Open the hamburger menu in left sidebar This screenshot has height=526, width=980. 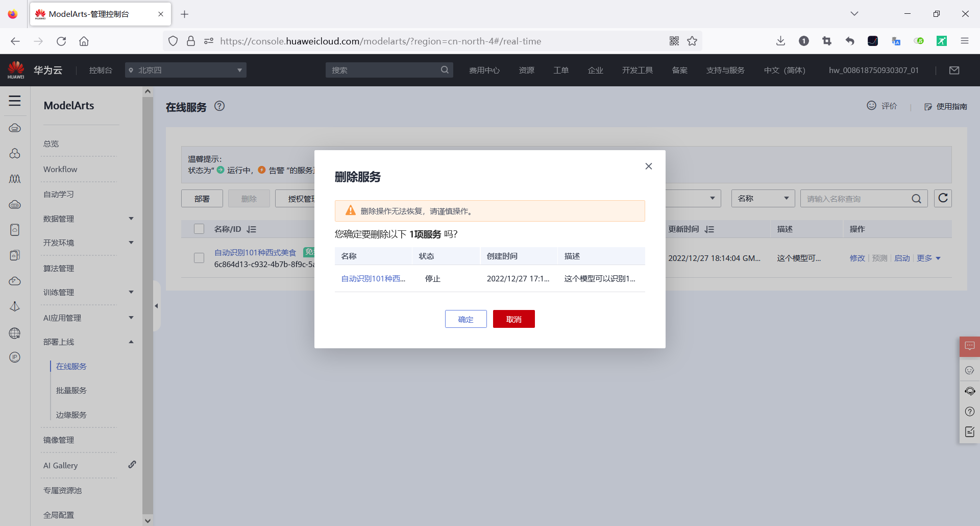click(x=15, y=101)
